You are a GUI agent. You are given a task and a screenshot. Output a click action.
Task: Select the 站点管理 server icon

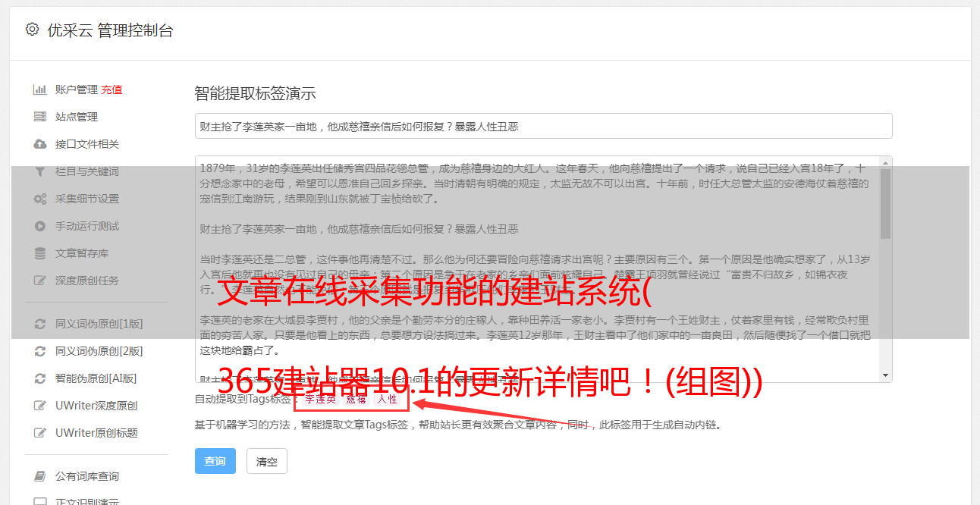point(39,117)
